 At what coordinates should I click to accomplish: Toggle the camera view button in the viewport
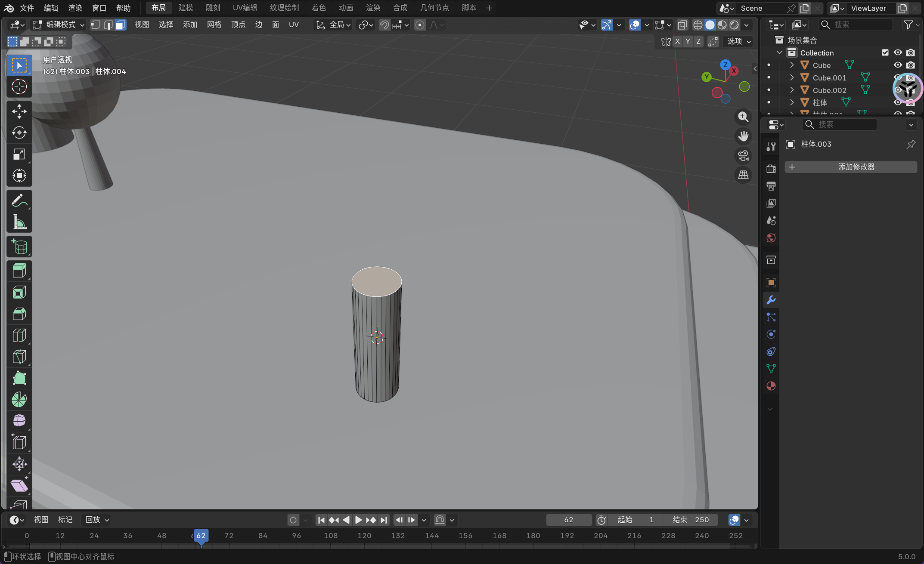[743, 156]
